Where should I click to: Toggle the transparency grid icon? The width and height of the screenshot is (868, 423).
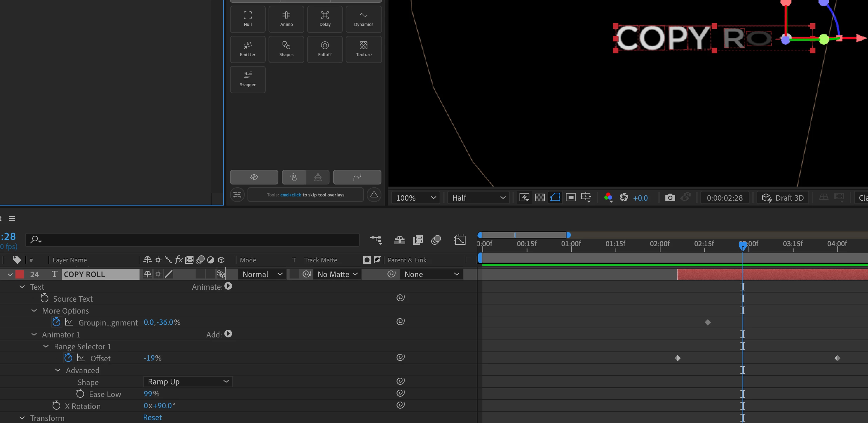click(x=540, y=197)
